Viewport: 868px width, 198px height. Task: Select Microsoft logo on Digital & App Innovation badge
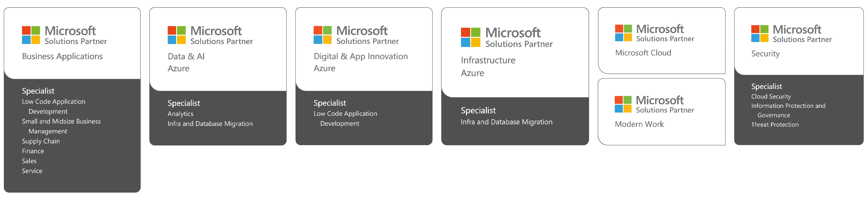coord(322,35)
